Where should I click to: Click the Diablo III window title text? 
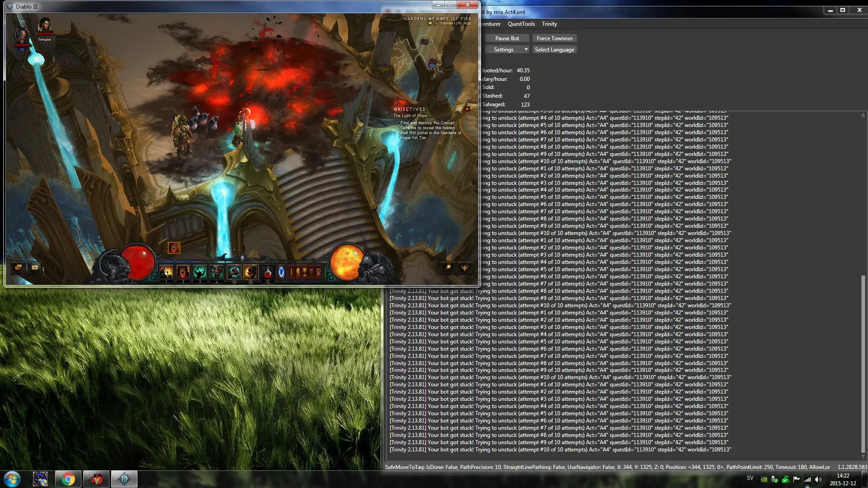click(27, 7)
